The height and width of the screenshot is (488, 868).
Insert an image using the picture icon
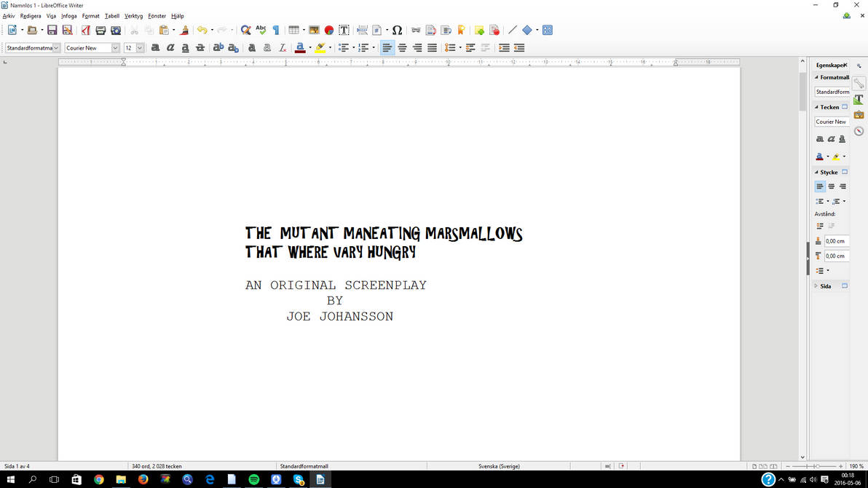pos(314,30)
